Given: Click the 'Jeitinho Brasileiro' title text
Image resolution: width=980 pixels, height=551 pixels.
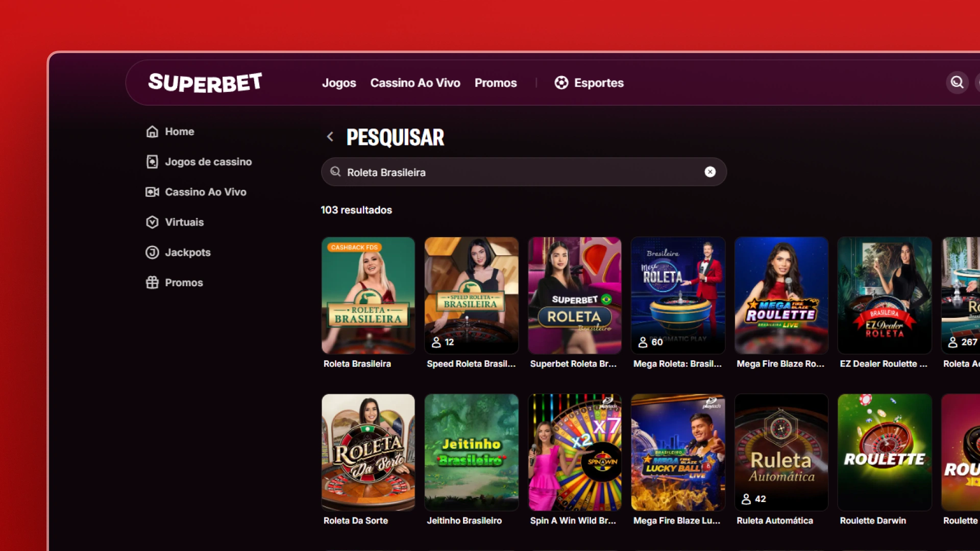Looking at the screenshot, I should pos(464,521).
